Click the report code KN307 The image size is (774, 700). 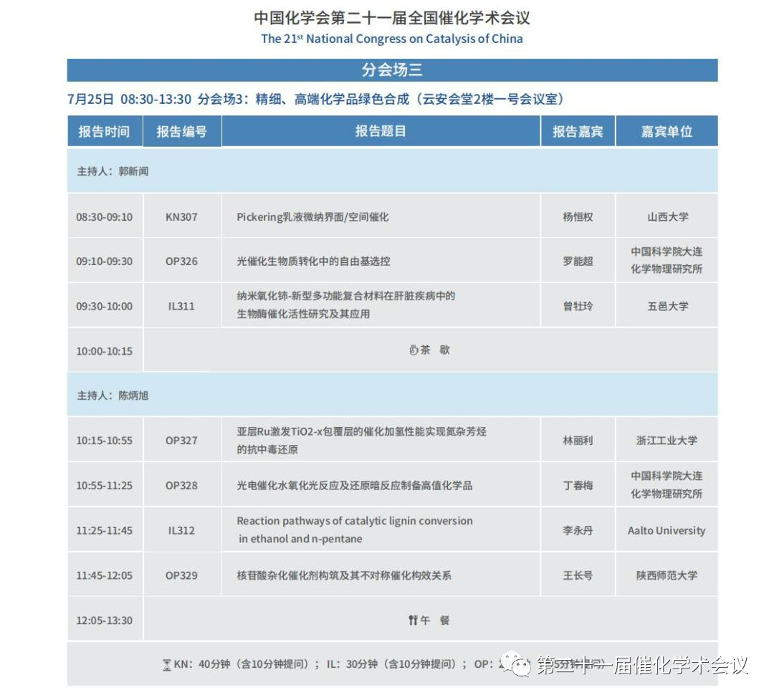181,216
